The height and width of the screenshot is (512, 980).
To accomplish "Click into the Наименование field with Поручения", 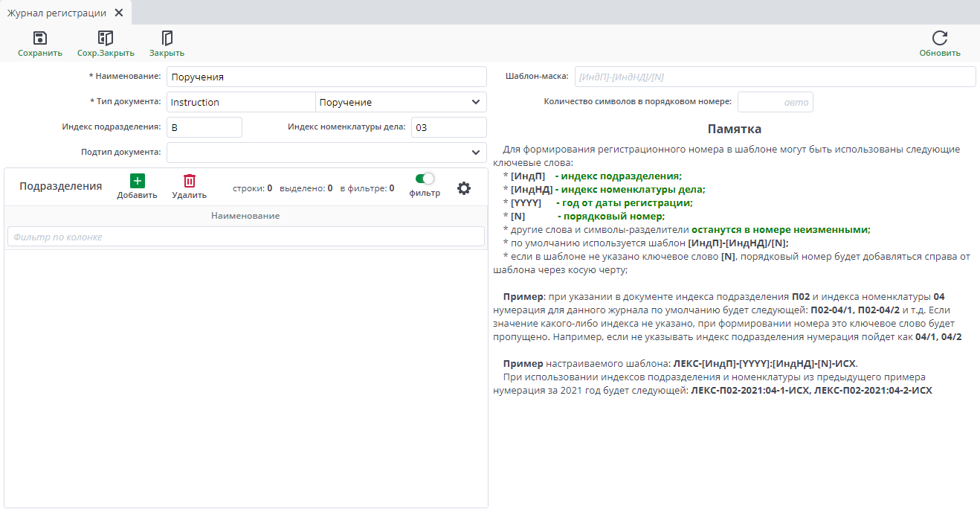I will tap(326, 77).
